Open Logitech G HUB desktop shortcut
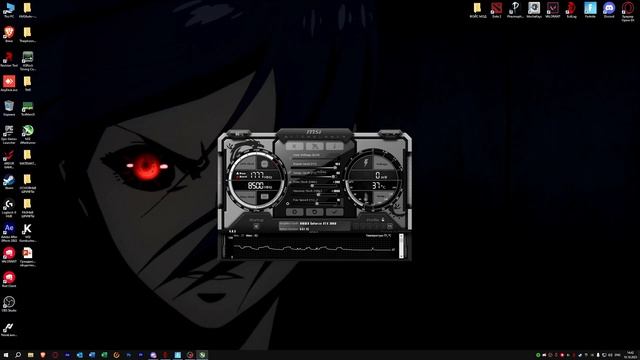Viewport: 640px width, 360px height. [9, 207]
